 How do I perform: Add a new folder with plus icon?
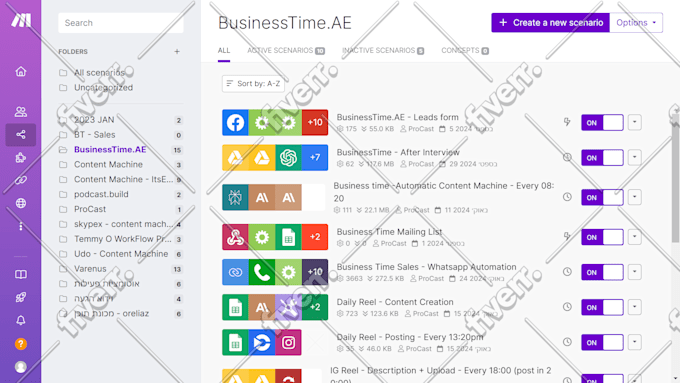click(177, 52)
